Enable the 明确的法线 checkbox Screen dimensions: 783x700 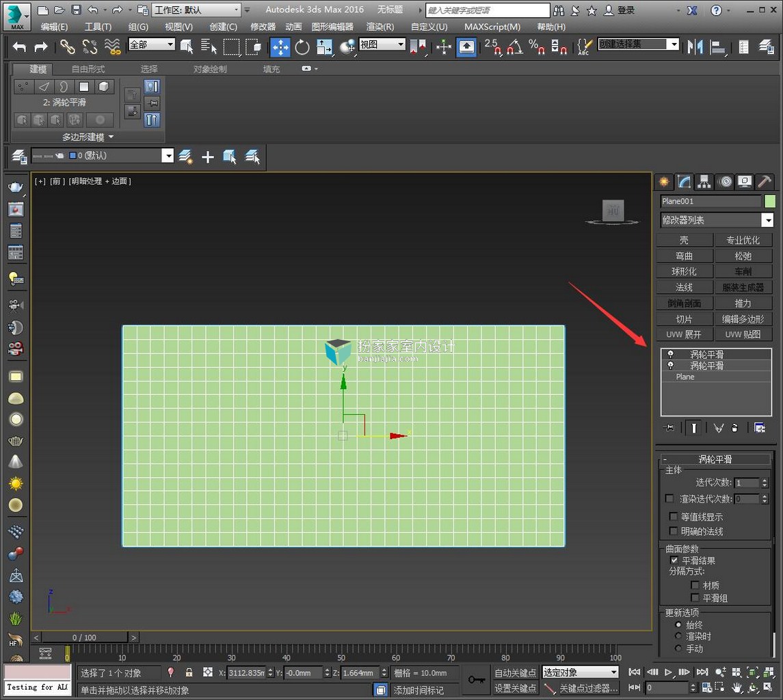point(673,530)
